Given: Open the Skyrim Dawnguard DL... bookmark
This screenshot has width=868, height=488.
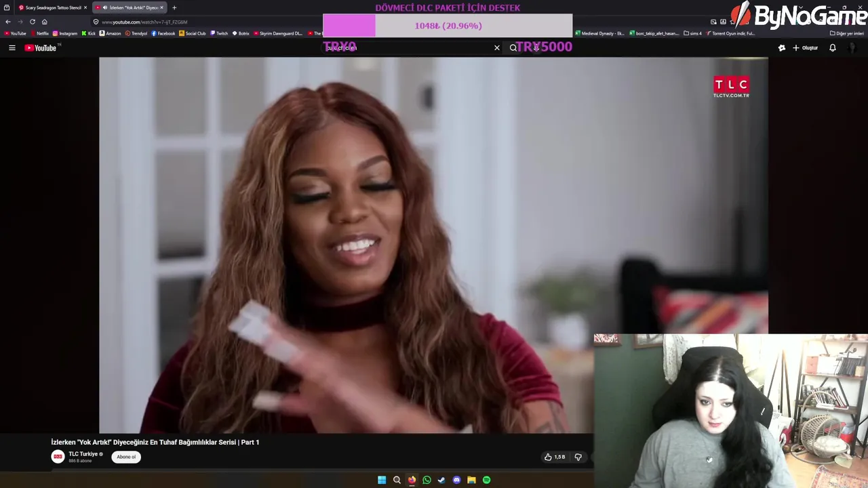Looking at the screenshot, I should click(x=278, y=33).
